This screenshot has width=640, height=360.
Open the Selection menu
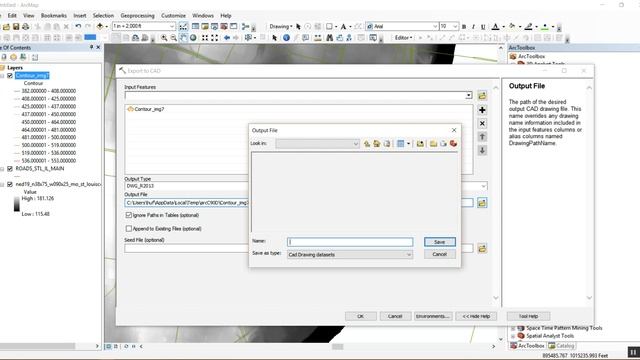point(103,16)
